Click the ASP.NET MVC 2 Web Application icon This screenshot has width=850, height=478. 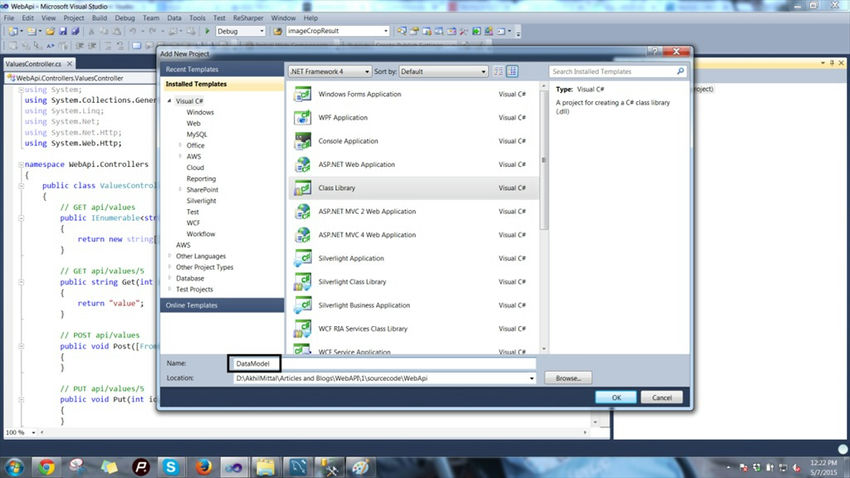(302, 211)
